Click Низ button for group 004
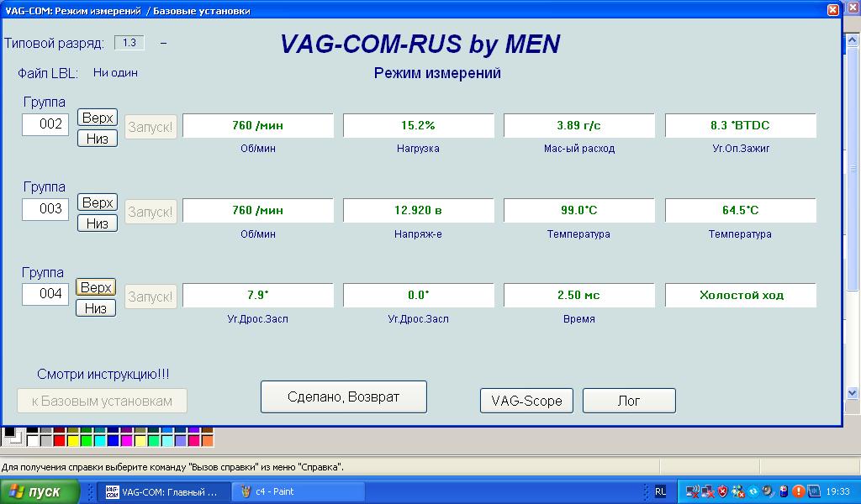The height and width of the screenshot is (504, 861). point(96,308)
